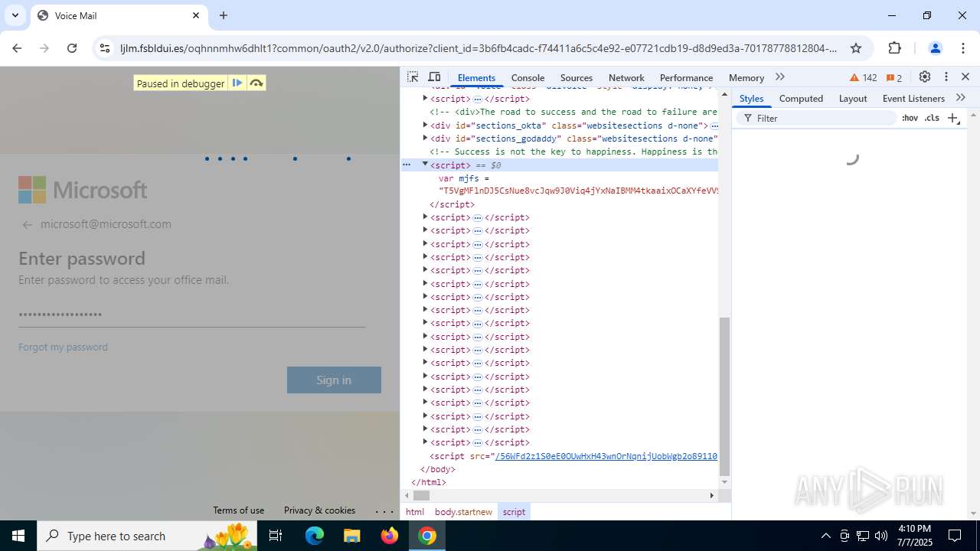This screenshot has width=980, height=551.
Task: Open DevTools customize menu (three dots)
Action: tap(946, 77)
